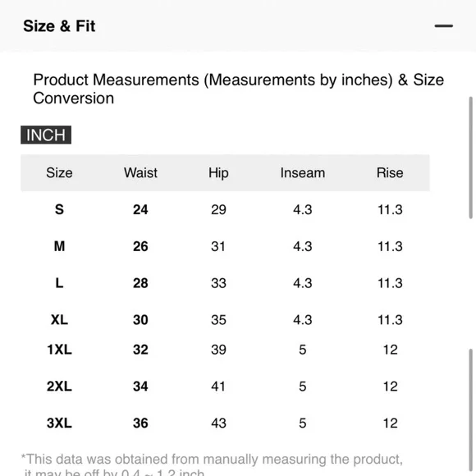The image size is (476, 476).
Task: Click the Waist column header
Action: coord(140,172)
